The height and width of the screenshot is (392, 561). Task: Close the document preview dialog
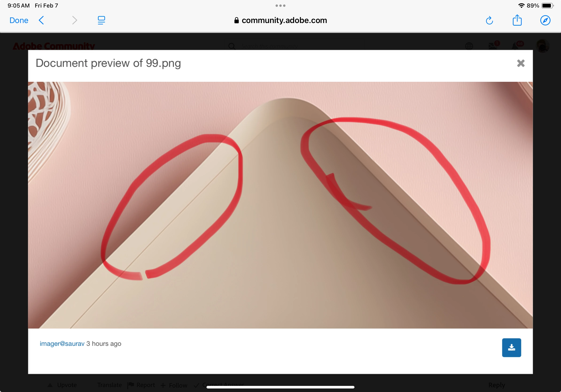(x=521, y=63)
